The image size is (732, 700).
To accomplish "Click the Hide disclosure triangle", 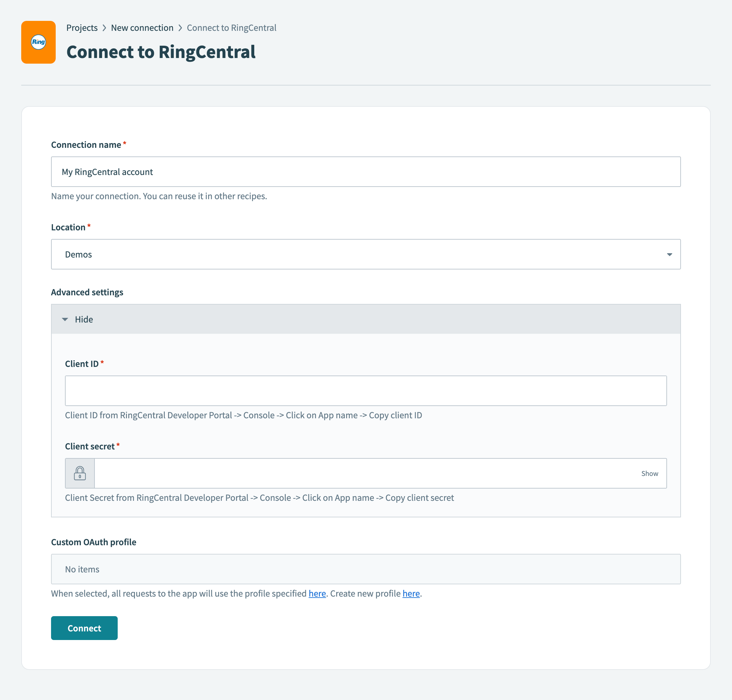I will click(65, 319).
